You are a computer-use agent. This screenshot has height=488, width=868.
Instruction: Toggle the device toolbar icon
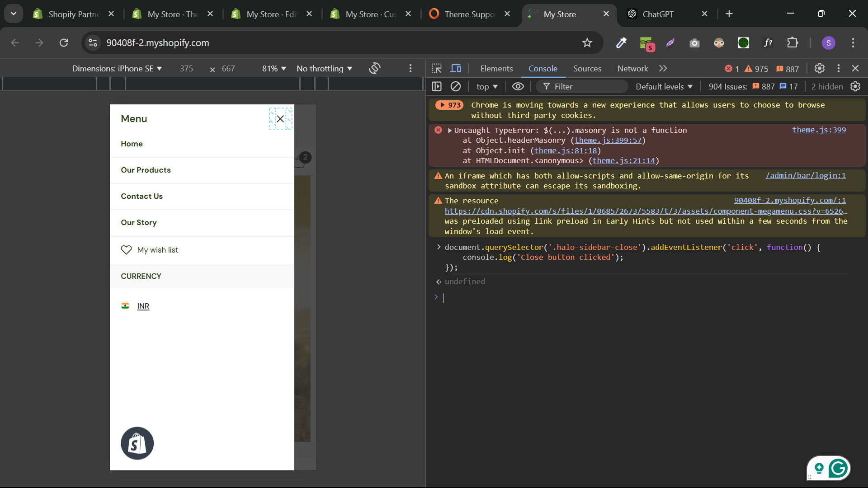coord(456,69)
